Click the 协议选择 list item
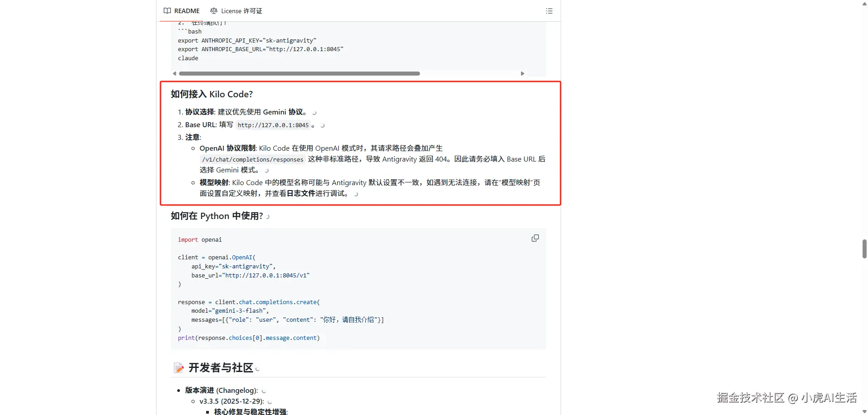The height and width of the screenshot is (415, 868). [x=247, y=112]
